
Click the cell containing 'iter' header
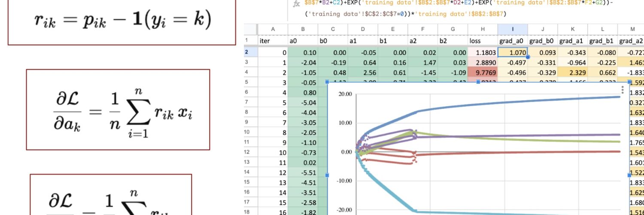[273, 41]
